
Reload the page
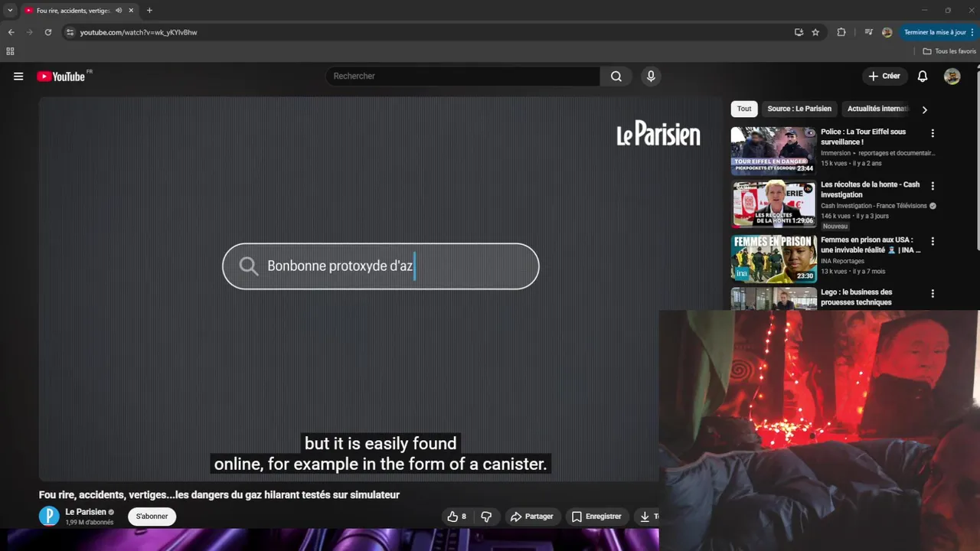click(x=47, y=32)
